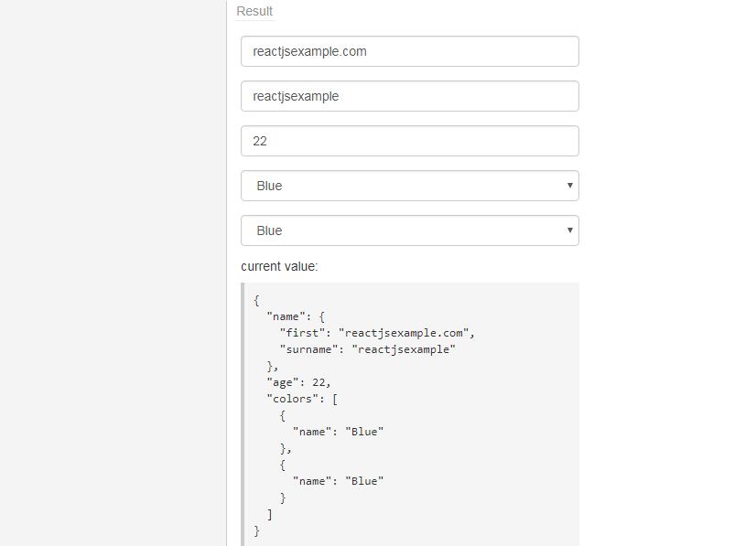The width and height of the screenshot is (756, 546).
Task: Switch to the Result tab
Action: tap(254, 11)
